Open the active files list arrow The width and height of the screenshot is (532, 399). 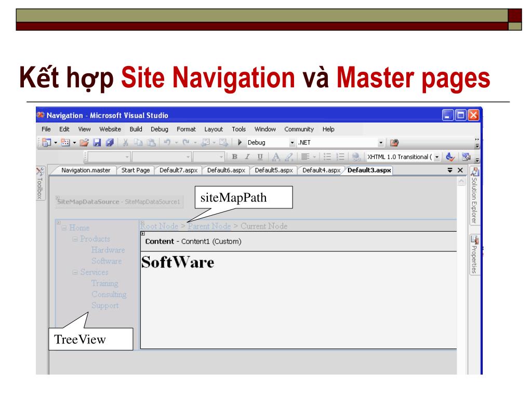[x=450, y=170]
